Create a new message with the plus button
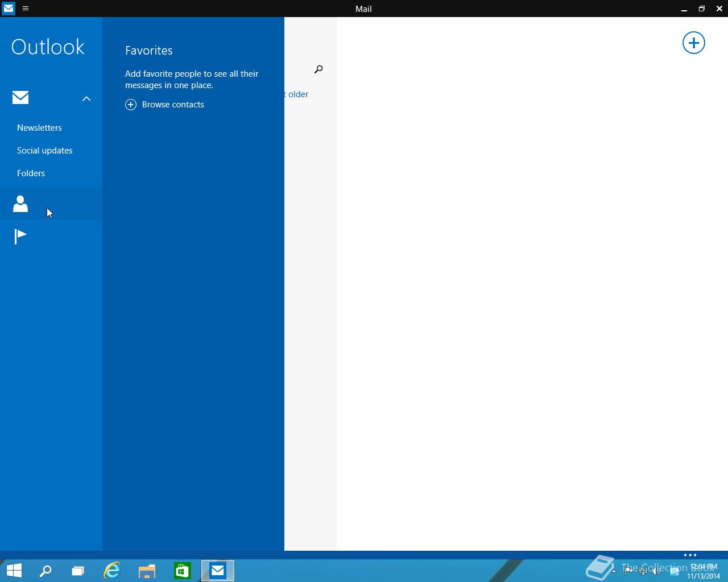This screenshot has height=582, width=728. coord(694,43)
